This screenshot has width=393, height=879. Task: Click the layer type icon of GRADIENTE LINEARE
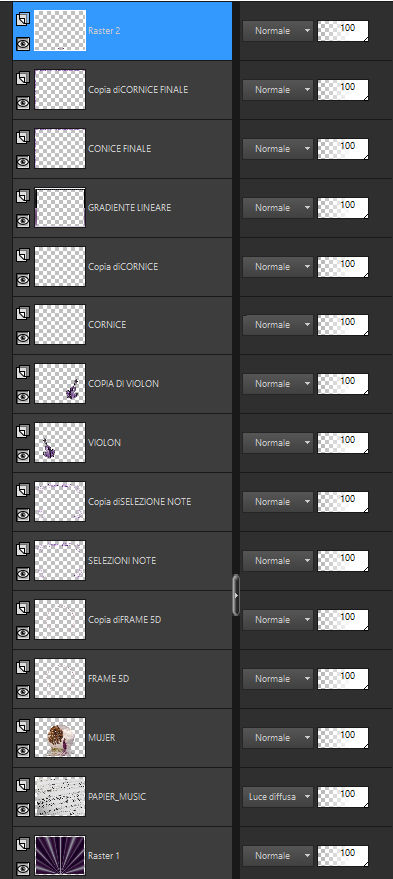pos(22,197)
